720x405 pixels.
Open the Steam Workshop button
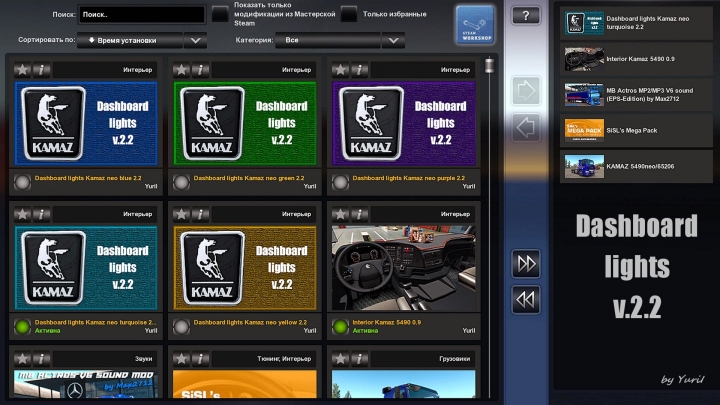click(475, 25)
